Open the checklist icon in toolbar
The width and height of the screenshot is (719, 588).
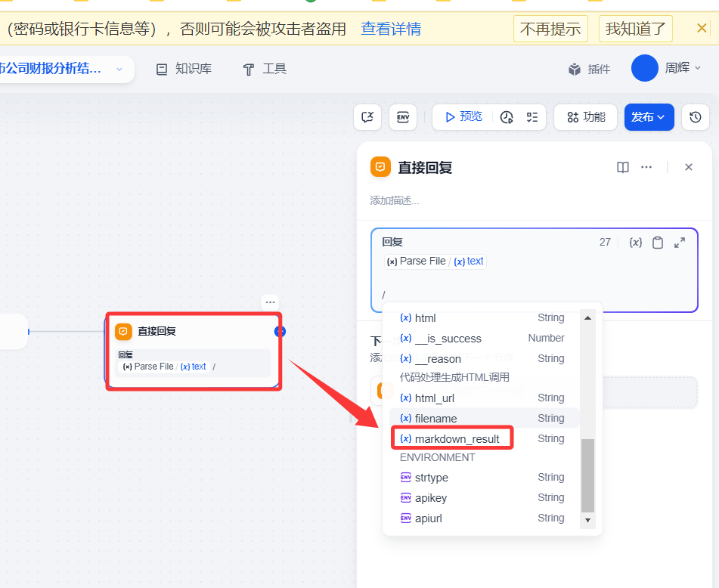(532, 117)
